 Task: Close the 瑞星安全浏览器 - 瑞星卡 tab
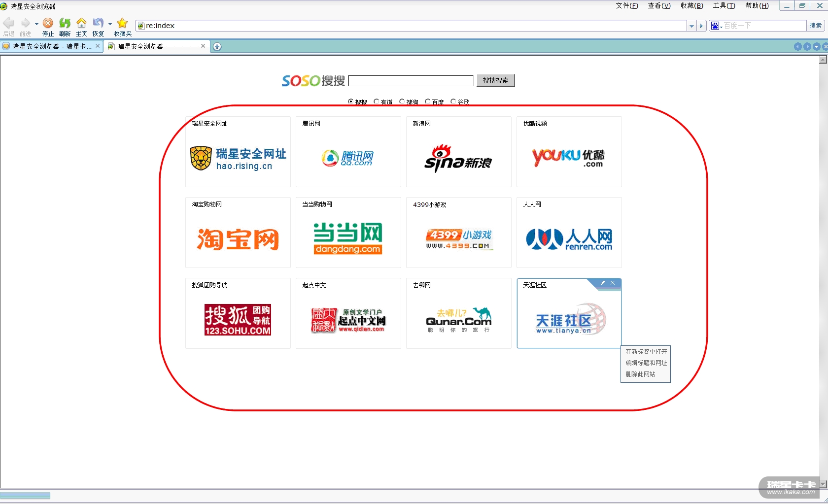(x=98, y=46)
